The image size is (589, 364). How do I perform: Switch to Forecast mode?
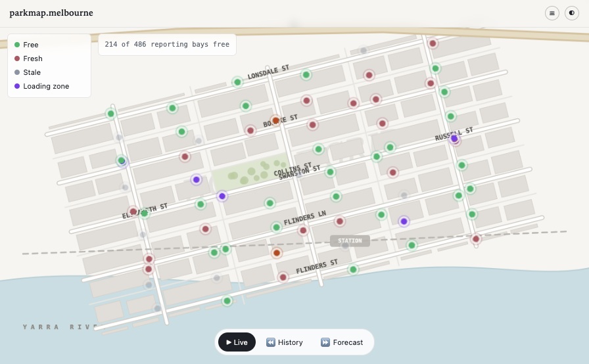click(342, 342)
